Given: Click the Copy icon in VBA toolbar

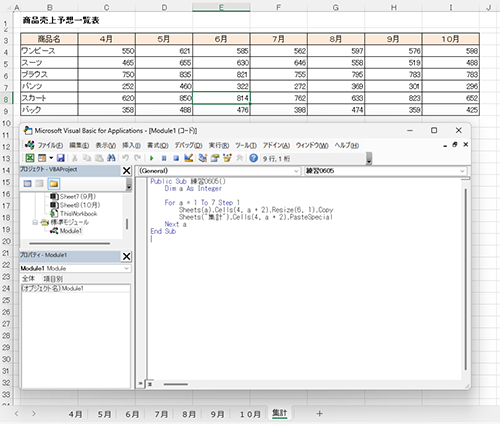Looking at the screenshot, I should (x=87, y=158).
